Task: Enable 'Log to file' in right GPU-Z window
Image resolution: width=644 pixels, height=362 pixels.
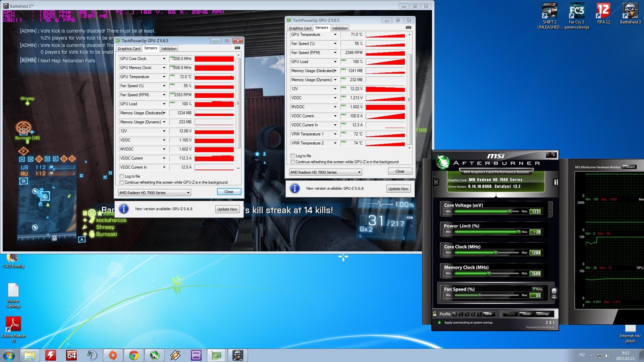Action: click(x=293, y=156)
